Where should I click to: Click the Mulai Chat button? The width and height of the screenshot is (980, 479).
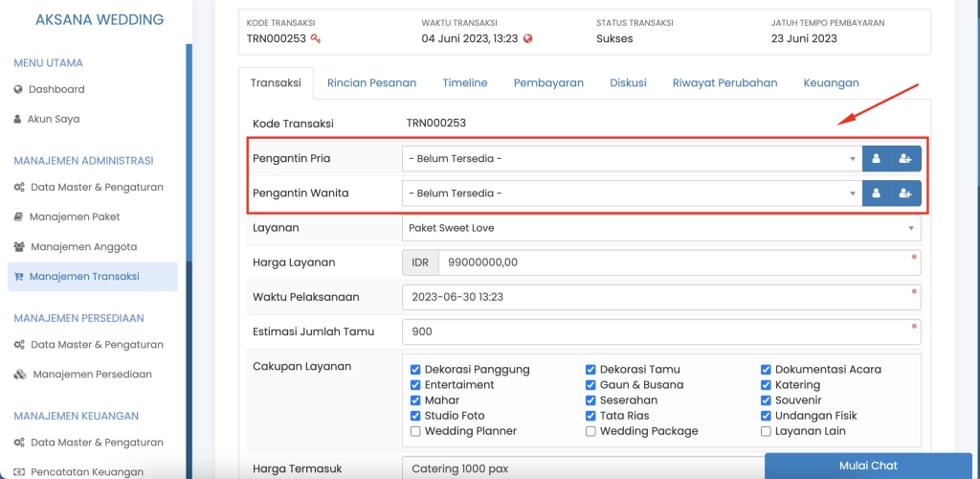(x=870, y=466)
